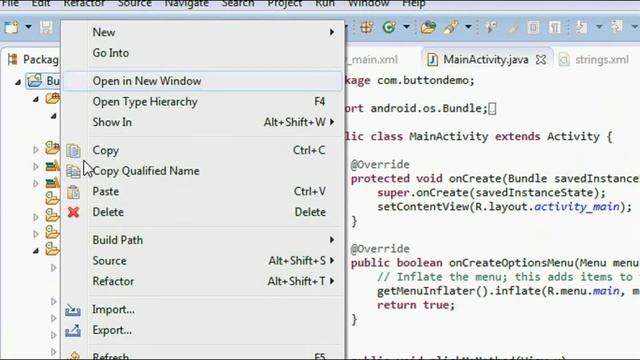Viewport: 640px width, 360px height.
Task: Collapse the top-level project node in Package Explorer
Action: pyautogui.click(x=18, y=82)
